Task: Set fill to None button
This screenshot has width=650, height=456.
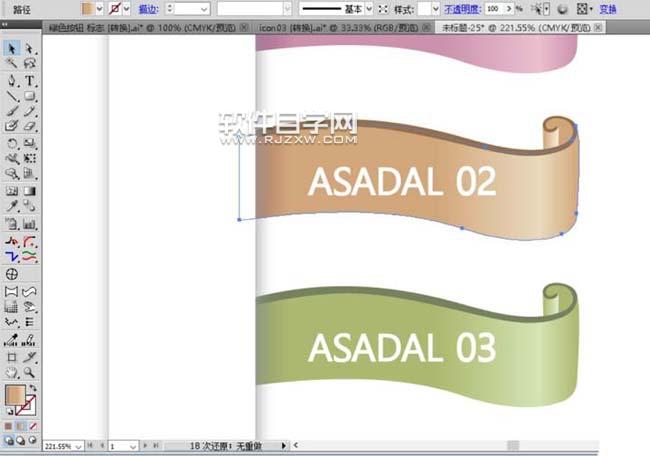Action: 33,426
